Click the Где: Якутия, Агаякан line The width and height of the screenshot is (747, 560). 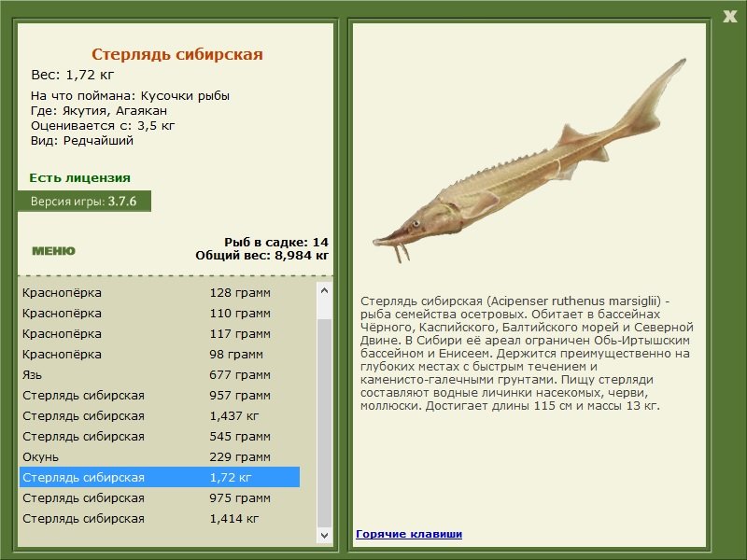click(99, 111)
